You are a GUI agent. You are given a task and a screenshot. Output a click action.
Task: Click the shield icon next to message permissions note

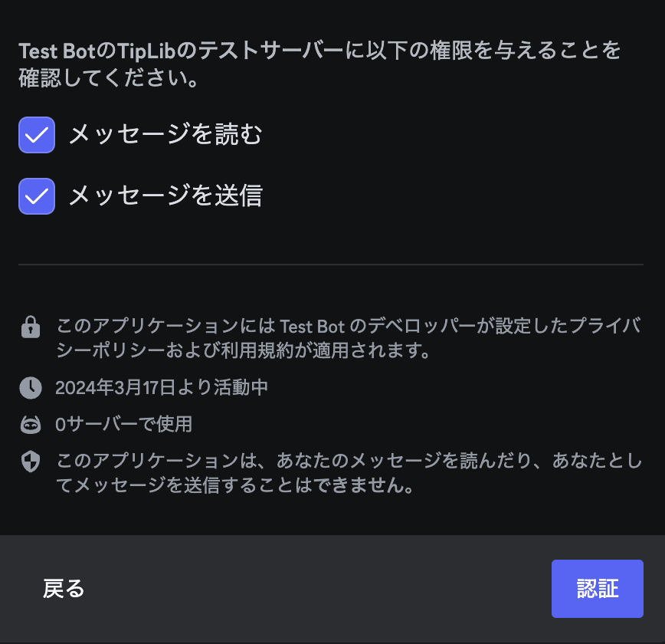(x=30, y=464)
